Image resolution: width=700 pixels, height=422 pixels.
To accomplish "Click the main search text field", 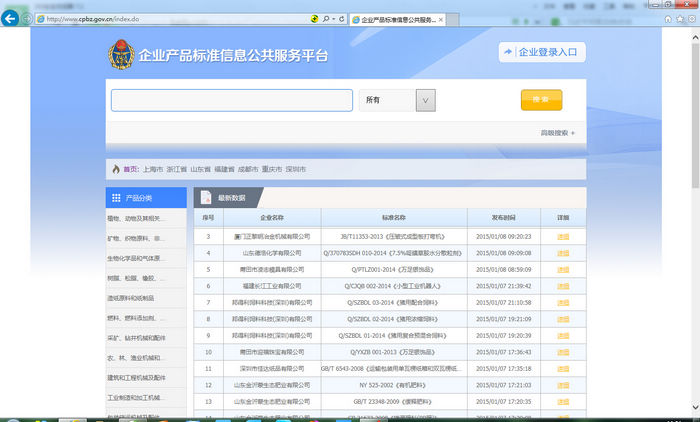I will coord(231,100).
